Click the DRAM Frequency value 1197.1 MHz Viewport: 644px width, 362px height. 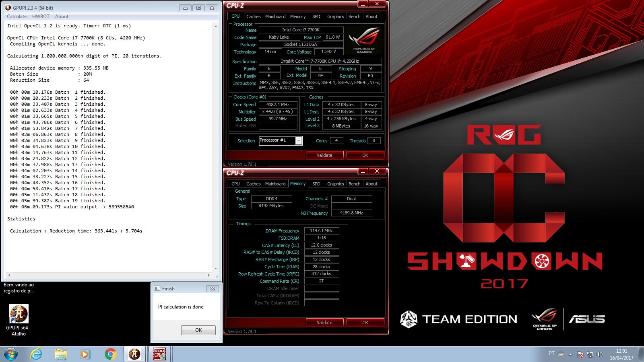coord(322,231)
